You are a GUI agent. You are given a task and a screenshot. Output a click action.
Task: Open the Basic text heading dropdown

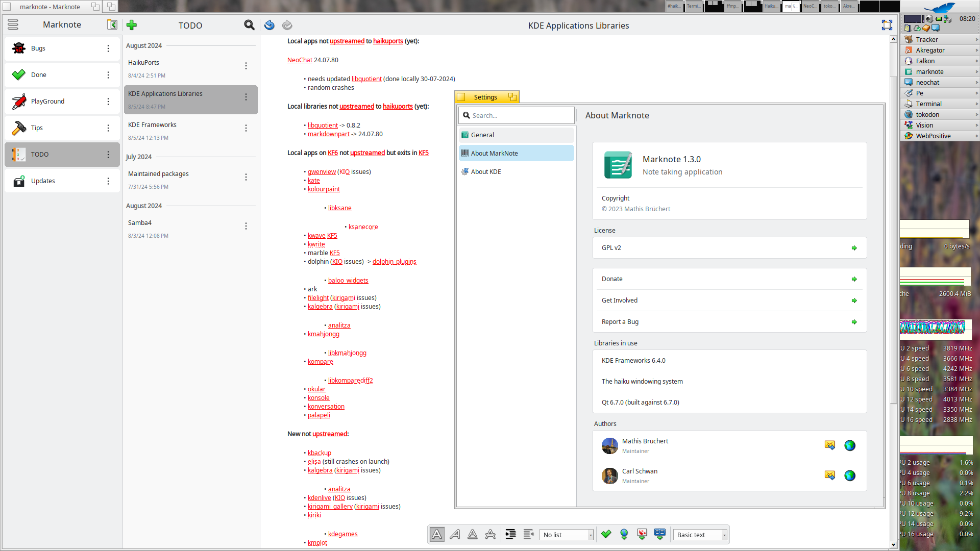700,535
